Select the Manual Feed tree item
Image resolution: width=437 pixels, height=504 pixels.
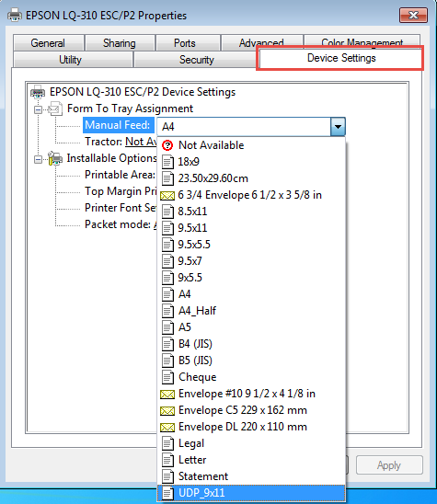click(x=118, y=125)
